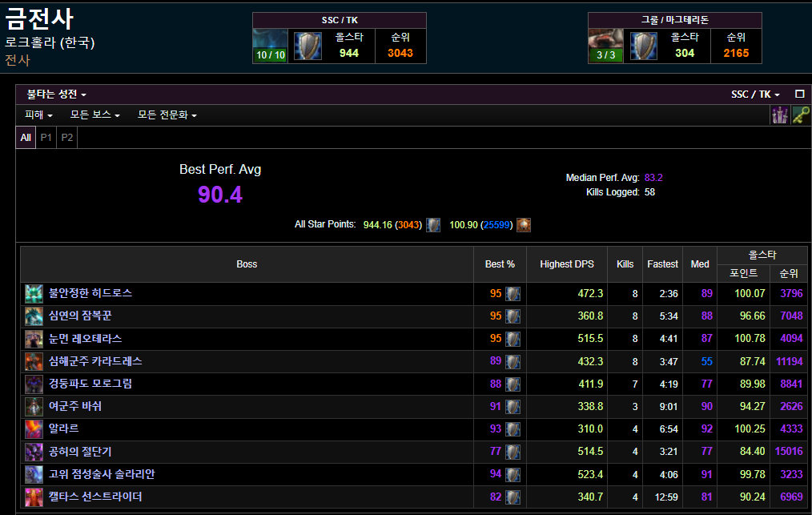Click spec shield icon in 눈먼 레오테라스 row
Screen dimensions: 812x515
(x=513, y=339)
